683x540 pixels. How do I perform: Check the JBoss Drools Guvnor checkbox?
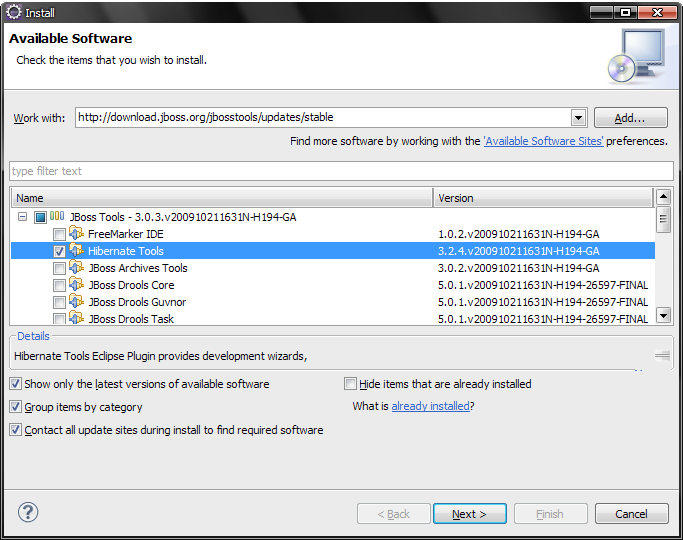click(59, 302)
